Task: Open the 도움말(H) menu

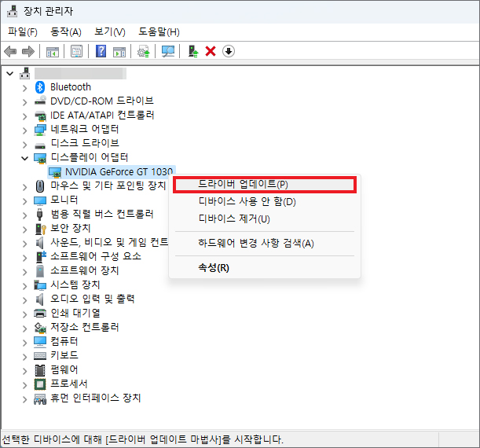Action: [159, 32]
